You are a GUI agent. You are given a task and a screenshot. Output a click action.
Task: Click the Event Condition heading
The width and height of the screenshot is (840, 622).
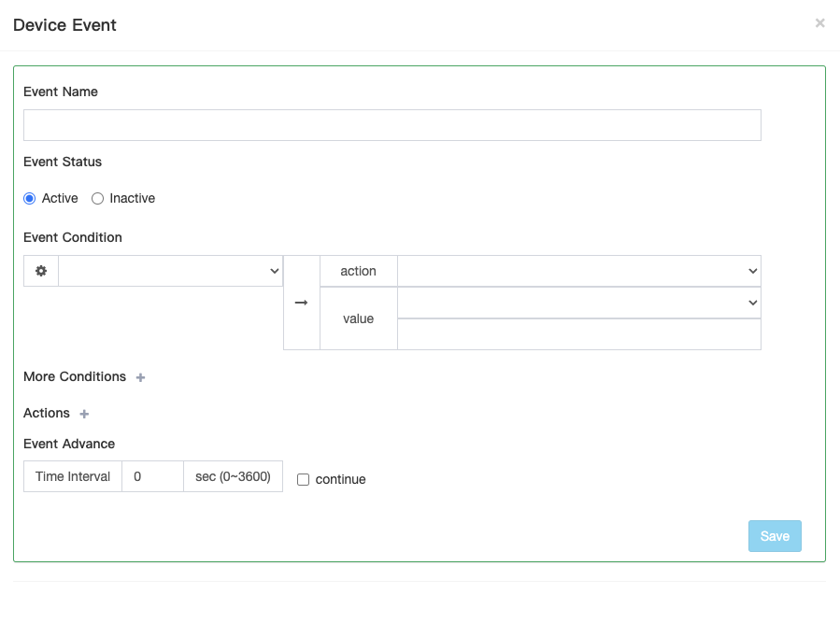73,237
